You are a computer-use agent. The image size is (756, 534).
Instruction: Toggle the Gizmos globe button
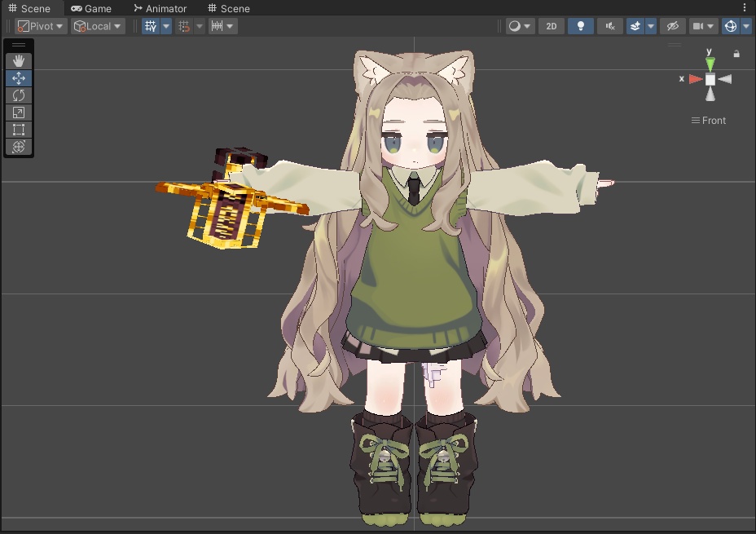731,26
